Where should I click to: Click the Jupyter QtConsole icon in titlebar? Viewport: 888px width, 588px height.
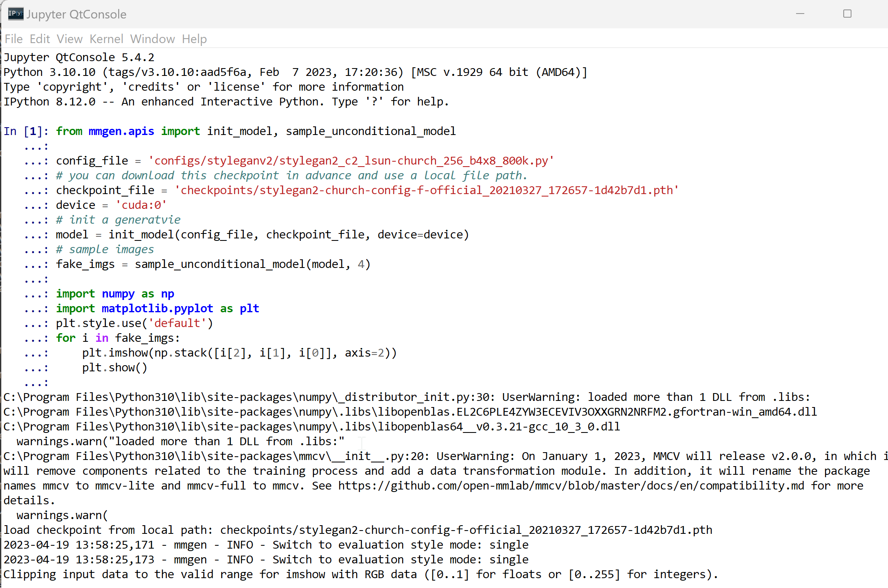click(x=13, y=12)
